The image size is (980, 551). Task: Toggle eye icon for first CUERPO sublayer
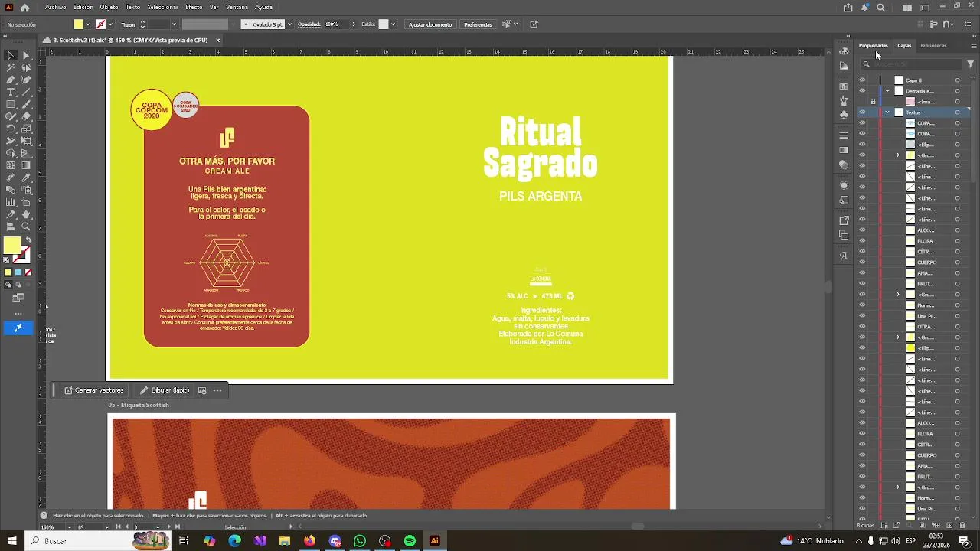[862, 262]
